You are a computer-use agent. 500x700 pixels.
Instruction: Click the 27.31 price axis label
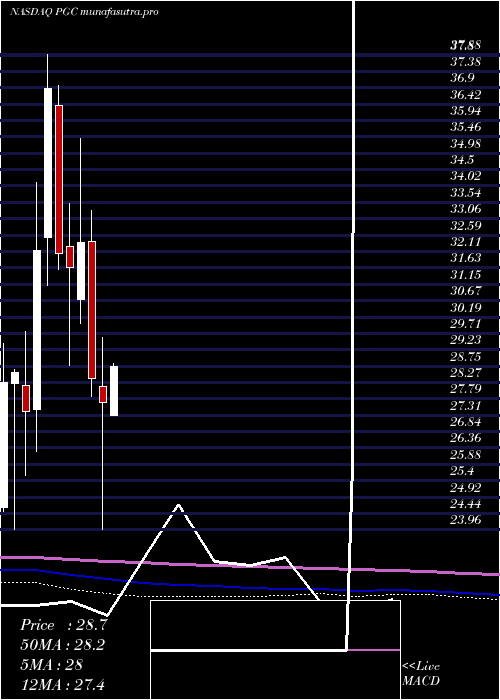(x=465, y=405)
